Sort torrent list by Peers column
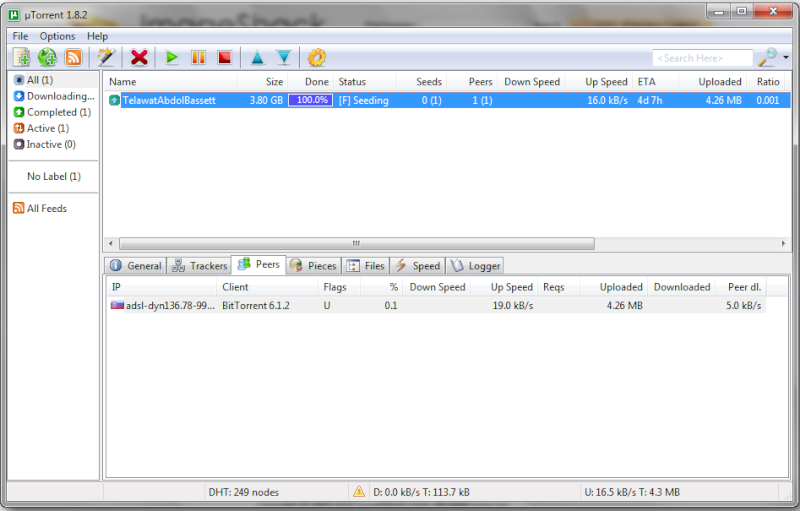800x511 pixels. [472, 82]
